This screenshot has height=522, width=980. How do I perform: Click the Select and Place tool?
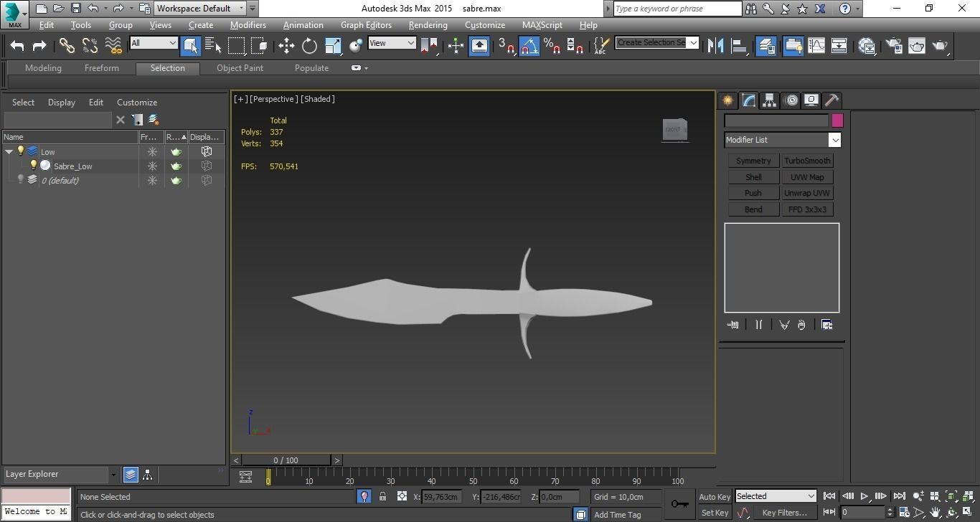(x=356, y=46)
